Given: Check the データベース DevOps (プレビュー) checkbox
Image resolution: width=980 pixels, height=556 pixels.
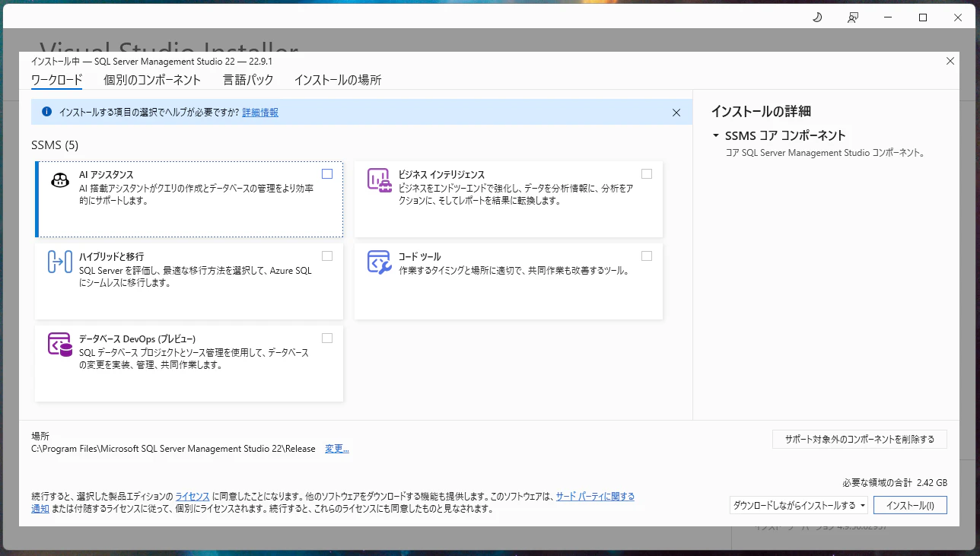Looking at the screenshot, I should [327, 338].
